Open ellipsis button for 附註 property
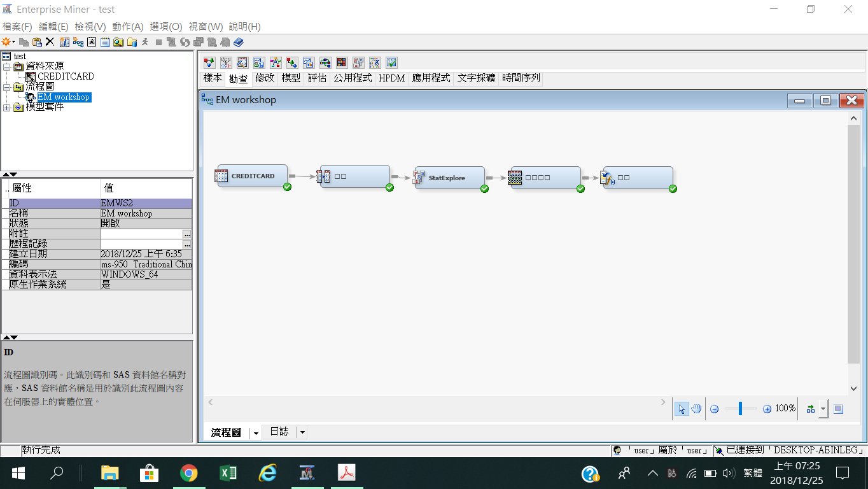This screenshot has width=868, height=489. click(x=187, y=234)
